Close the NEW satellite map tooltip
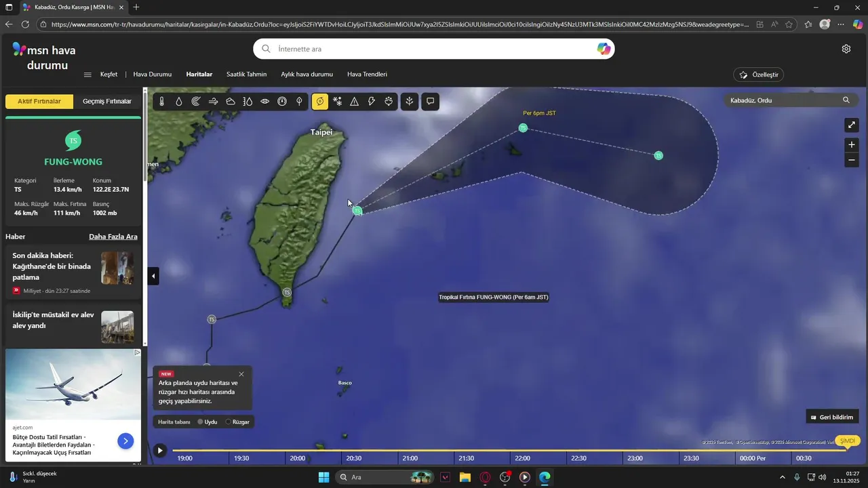868x488 pixels. 241,374
